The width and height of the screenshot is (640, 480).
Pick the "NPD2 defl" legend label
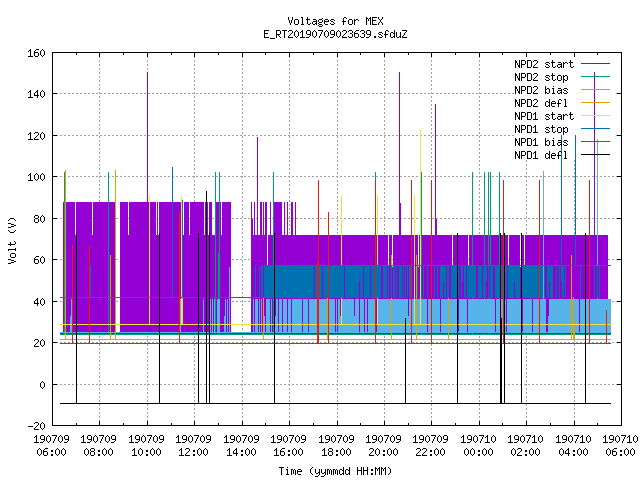[x=541, y=103]
